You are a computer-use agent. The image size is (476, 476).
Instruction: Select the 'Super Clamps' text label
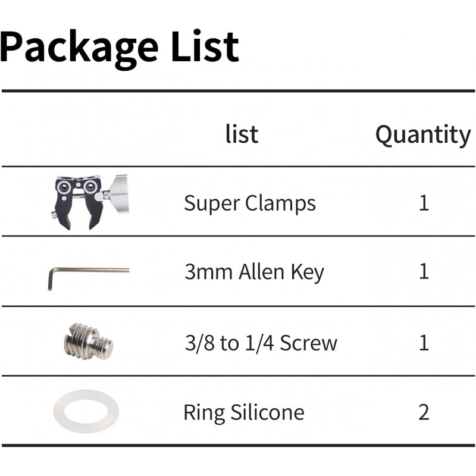pyautogui.click(x=250, y=203)
